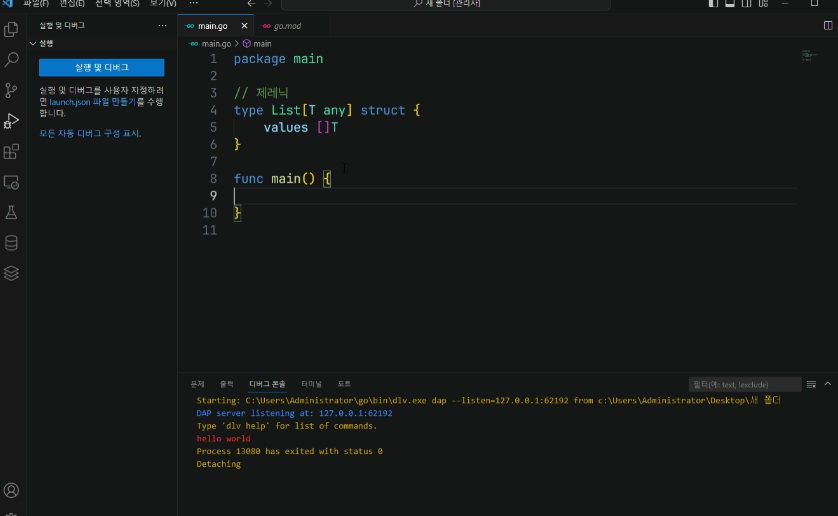This screenshot has height=516, width=838.
Task: Switch to the 터미널 panel tab
Action: click(311, 384)
